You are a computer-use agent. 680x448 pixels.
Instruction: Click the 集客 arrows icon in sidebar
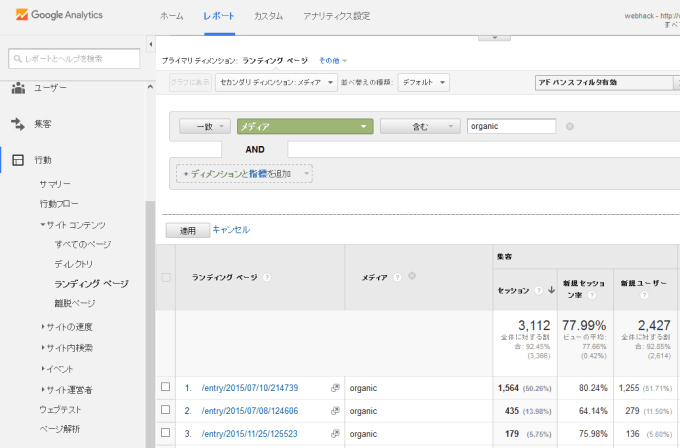tap(18, 124)
